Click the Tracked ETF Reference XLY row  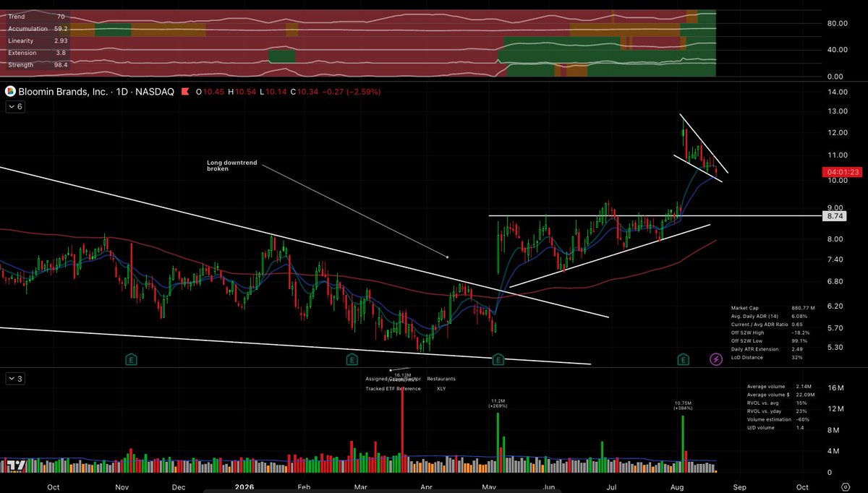point(405,388)
